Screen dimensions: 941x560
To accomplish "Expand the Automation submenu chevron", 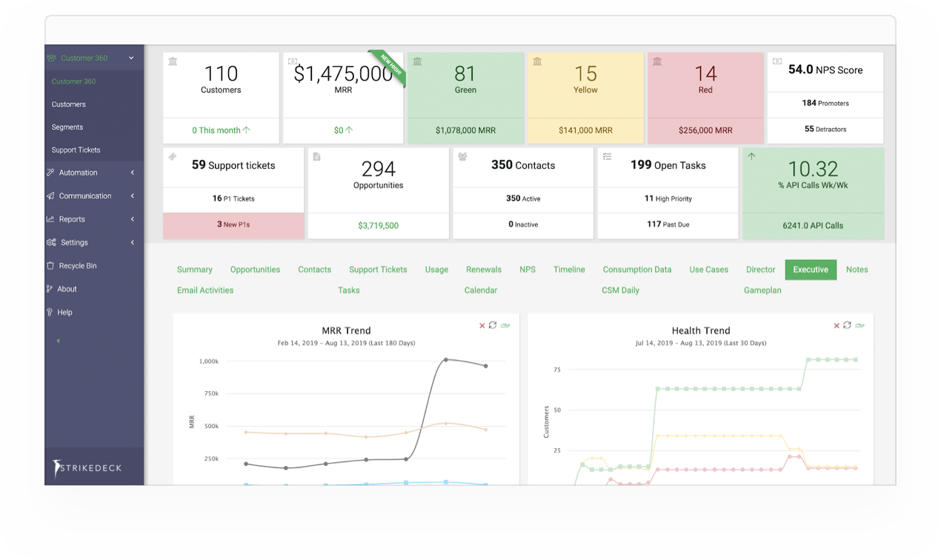I will coord(132,173).
